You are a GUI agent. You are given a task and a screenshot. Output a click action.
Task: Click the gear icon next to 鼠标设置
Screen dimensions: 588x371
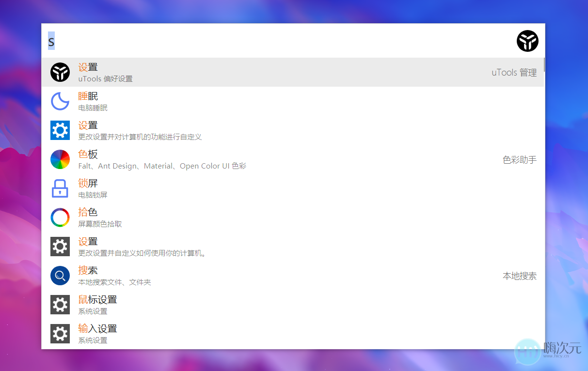(x=60, y=304)
